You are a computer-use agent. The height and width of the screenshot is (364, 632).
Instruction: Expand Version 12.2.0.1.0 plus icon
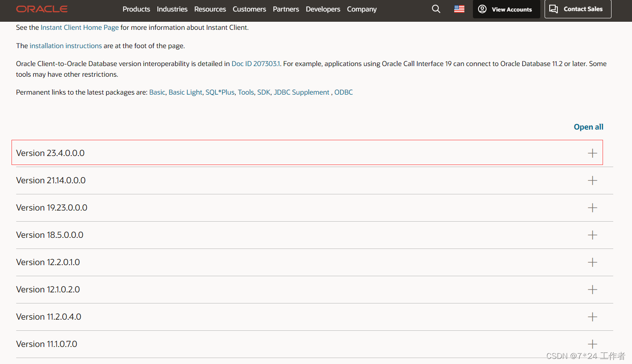(x=592, y=262)
